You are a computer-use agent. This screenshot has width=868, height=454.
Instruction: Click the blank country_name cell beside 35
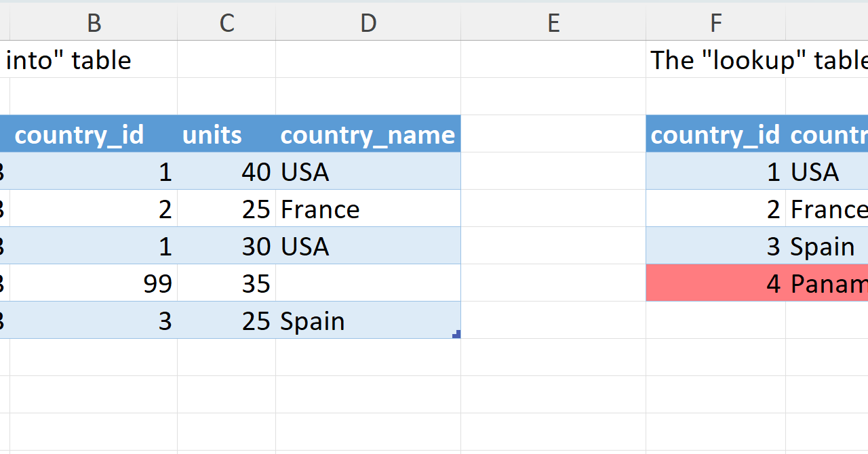[x=368, y=283]
